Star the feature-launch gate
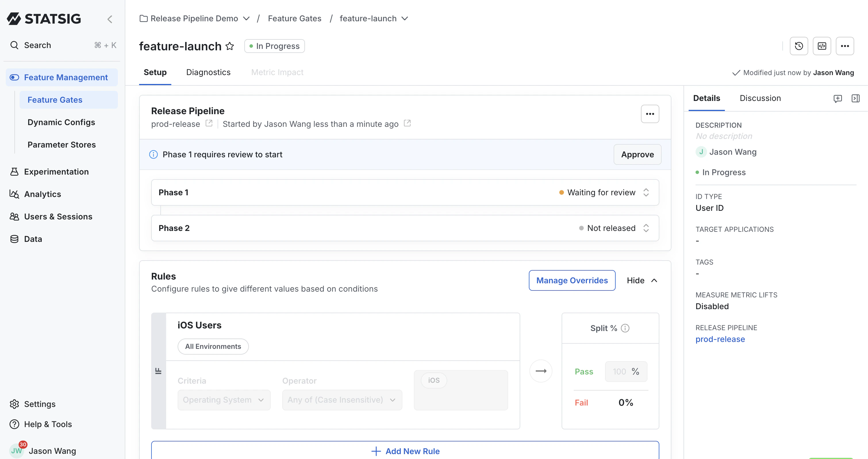This screenshot has height=459, width=868. [x=230, y=46]
